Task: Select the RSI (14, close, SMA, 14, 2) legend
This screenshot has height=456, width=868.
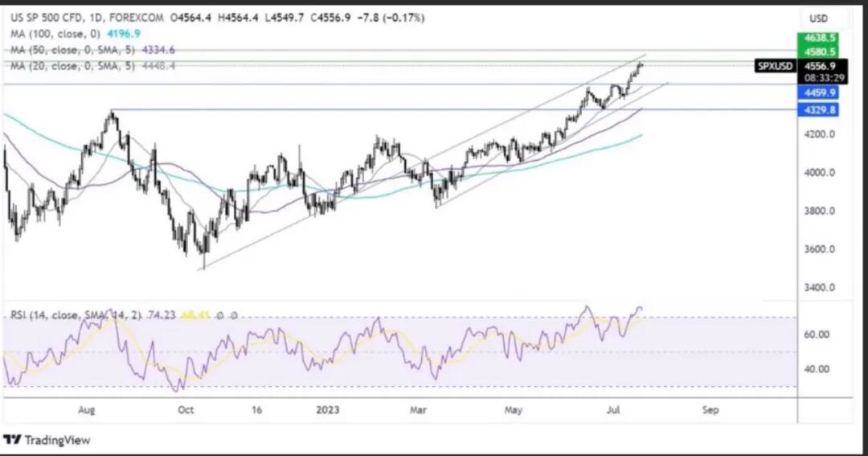Action: coord(77,315)
